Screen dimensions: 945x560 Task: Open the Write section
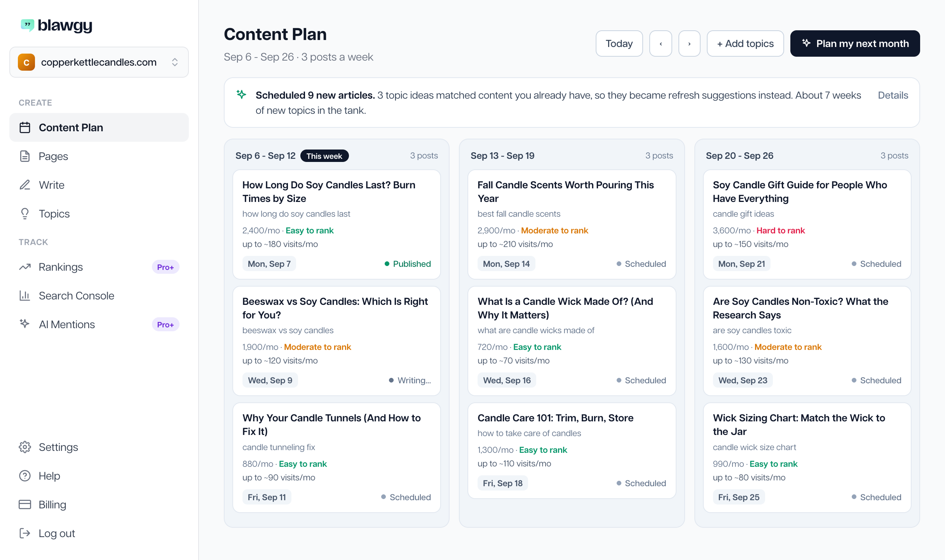pos(99,185)
